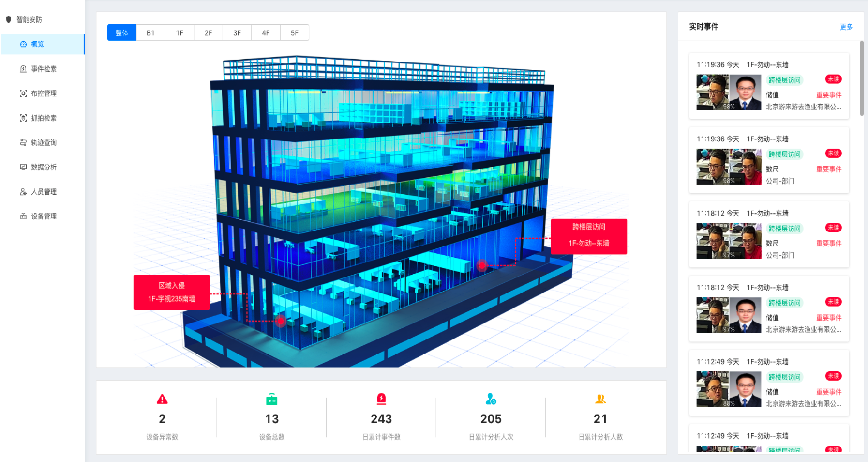Open the 轨迹查询 menu item
This screenshot has width=868, height=462.
43,142
